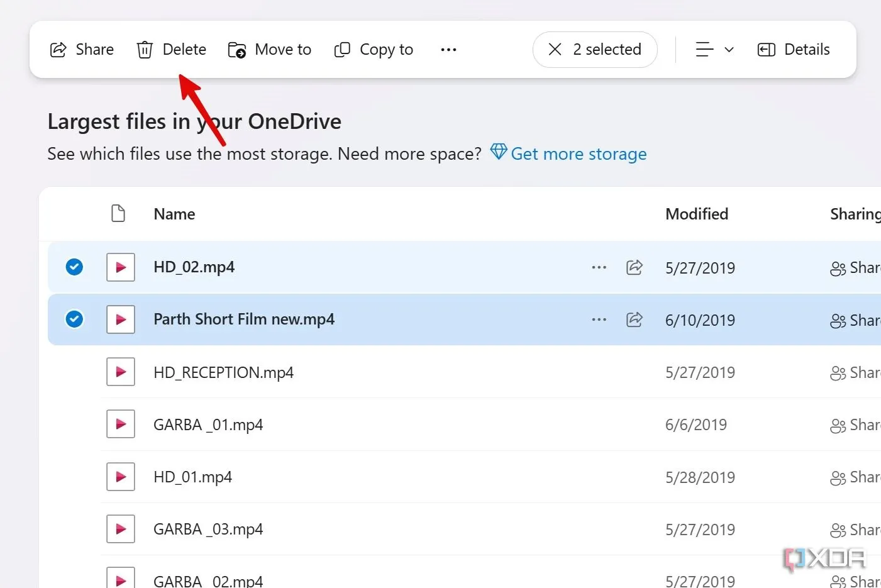881x588 pixels.
Task: Uncheck Parth Short Film new.mp4 selection
Action: click(x=74, y=319)
